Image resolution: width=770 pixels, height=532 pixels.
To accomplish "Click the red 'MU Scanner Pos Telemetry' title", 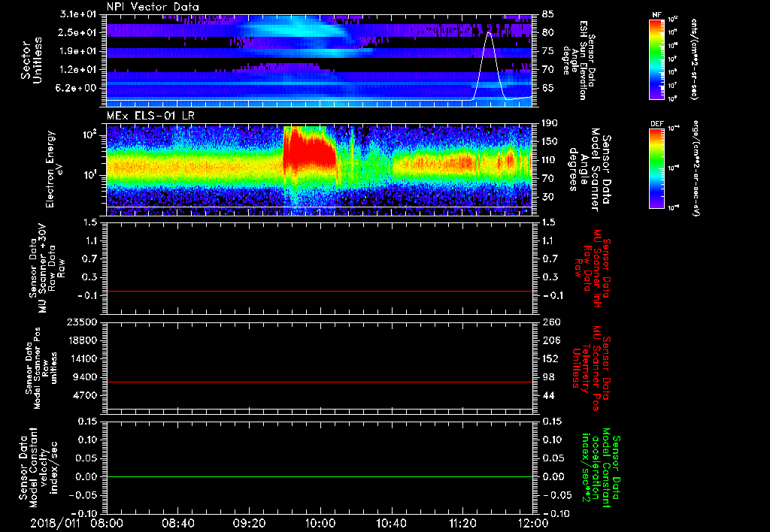I will tap(591, 368).
